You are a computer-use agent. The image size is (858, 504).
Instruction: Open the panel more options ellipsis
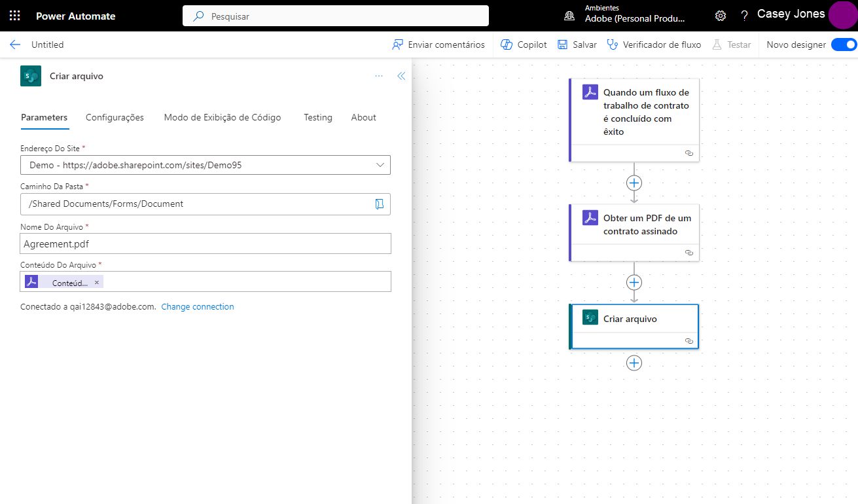coord(379,76)
